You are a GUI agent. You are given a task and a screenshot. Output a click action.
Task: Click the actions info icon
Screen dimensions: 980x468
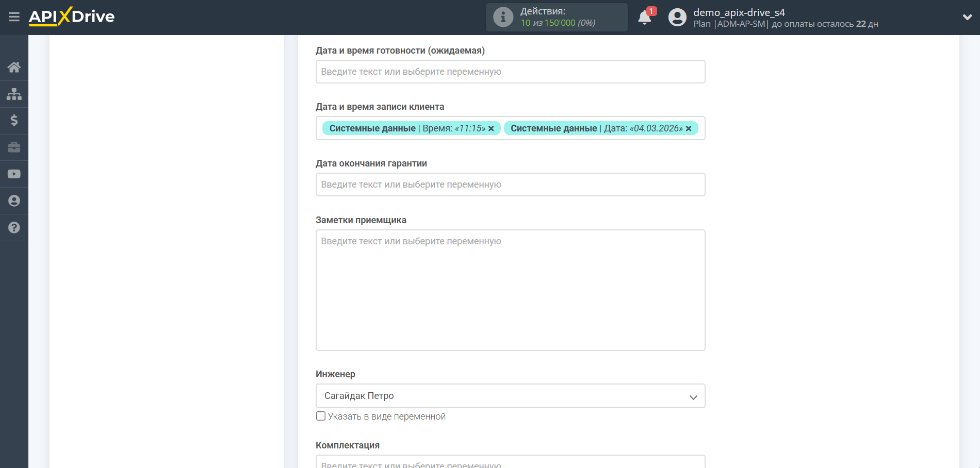click(503, 17)
